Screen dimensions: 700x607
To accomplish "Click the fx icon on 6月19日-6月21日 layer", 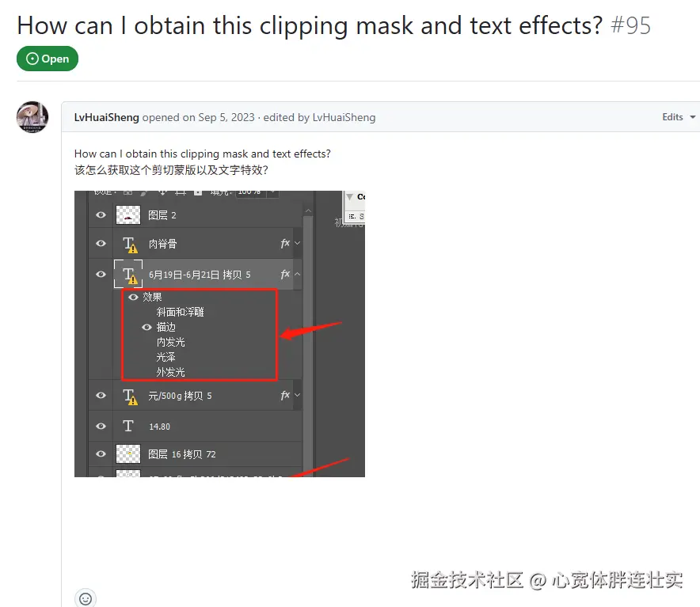I will coord(285,274).
